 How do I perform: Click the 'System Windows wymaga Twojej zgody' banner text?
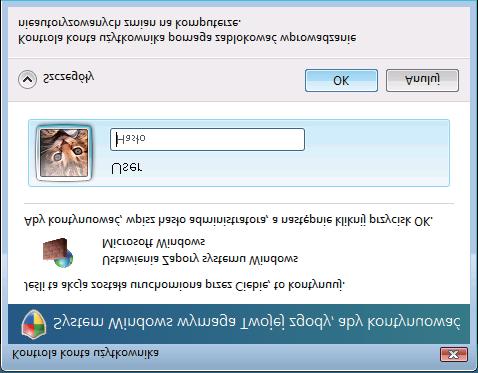pos(257,322)
